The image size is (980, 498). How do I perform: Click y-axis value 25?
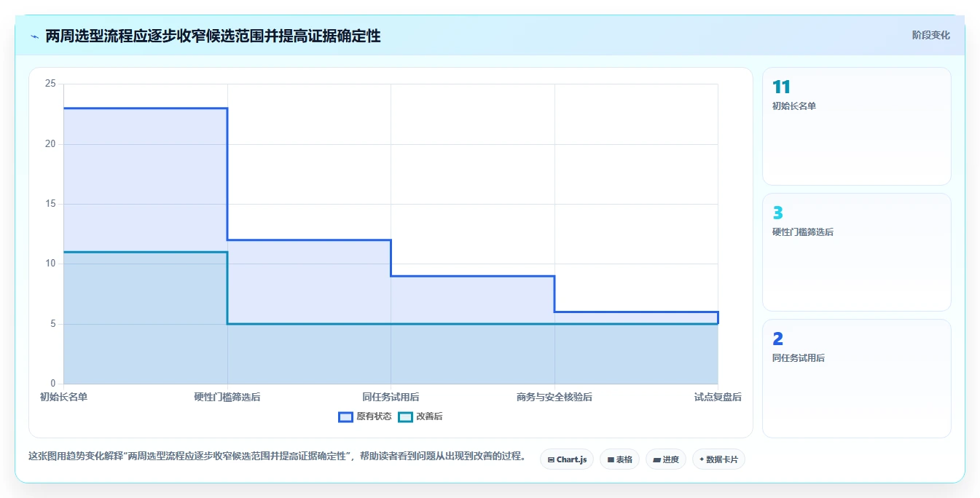tap(50, 84)
